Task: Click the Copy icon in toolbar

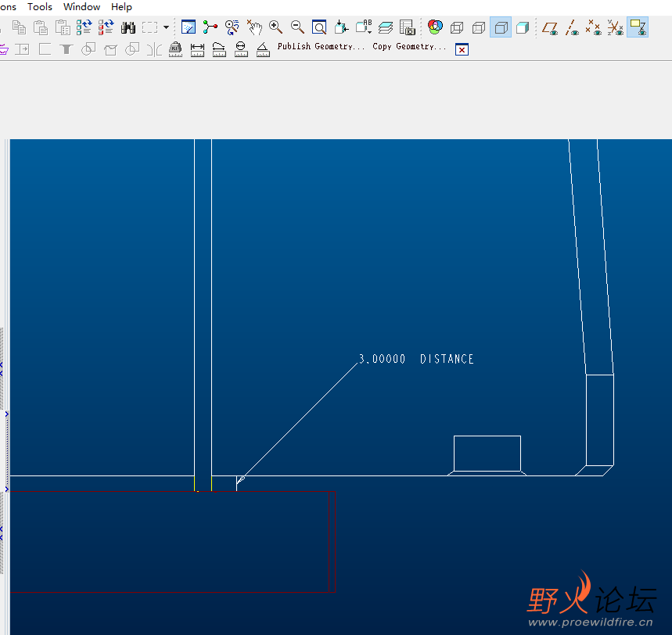Action: [x=19, y=28]
